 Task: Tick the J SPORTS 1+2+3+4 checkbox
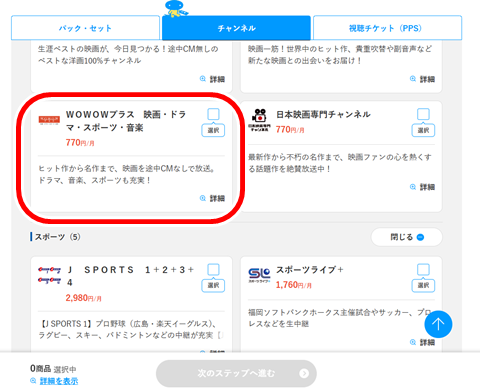click(213, 269)
